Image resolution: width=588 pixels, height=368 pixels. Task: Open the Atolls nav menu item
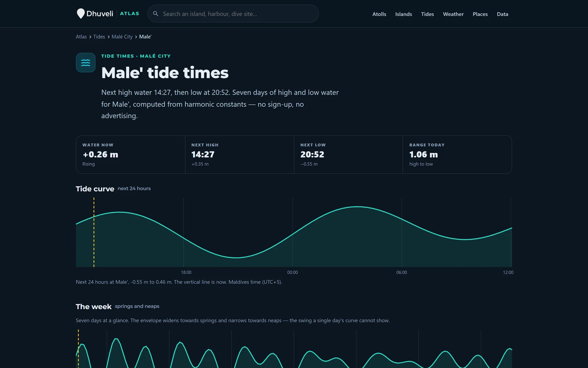[x=379, y=14]
